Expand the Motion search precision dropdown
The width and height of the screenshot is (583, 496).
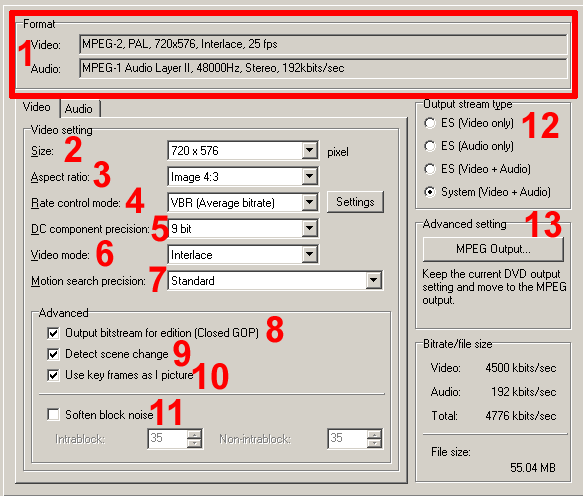pos(275,281)
